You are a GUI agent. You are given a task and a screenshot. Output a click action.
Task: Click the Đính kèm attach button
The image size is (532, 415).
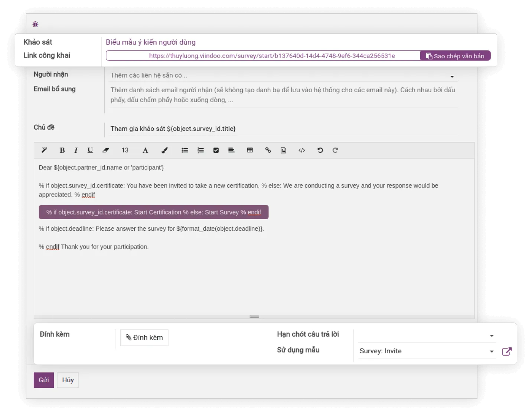144,337
